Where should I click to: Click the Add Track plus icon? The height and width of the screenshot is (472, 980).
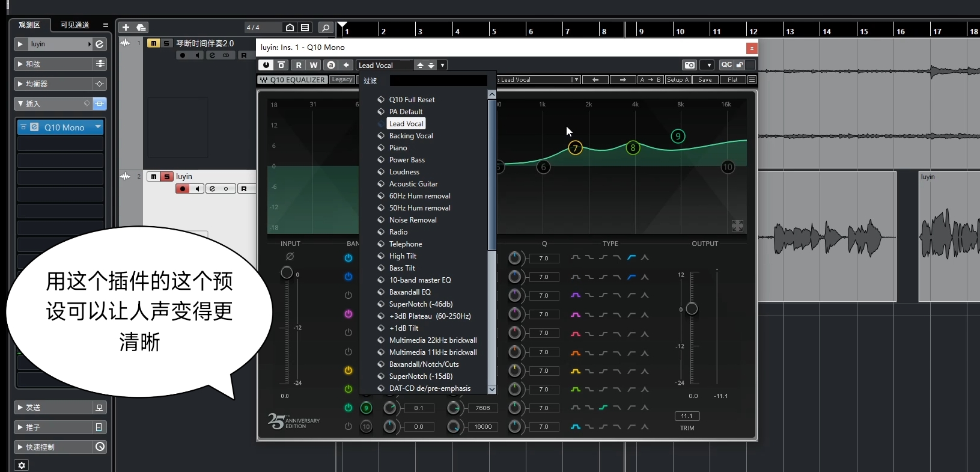pos(126,28)
